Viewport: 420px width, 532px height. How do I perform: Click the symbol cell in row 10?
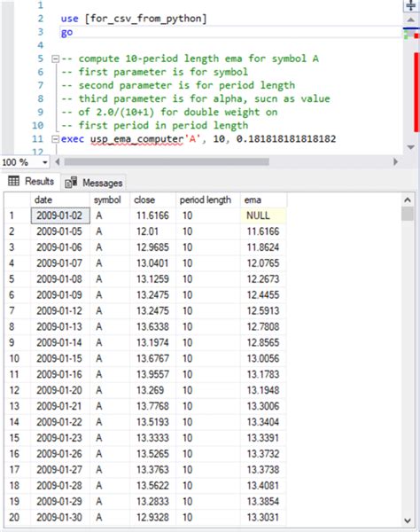[x=110, y=358]
